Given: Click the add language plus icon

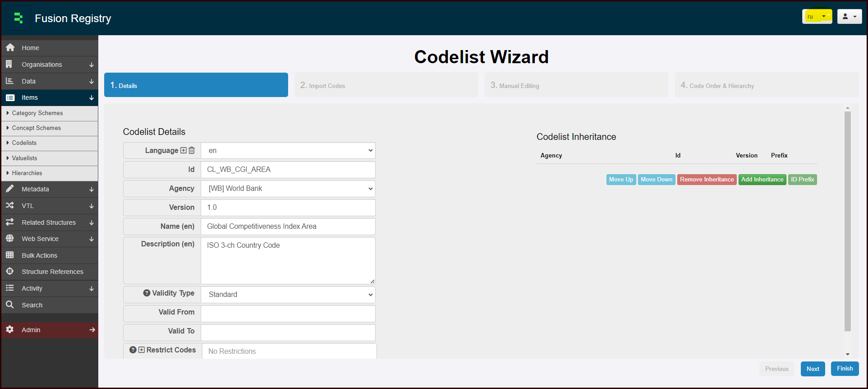Looking at the screenshot, I should (183, 150).
